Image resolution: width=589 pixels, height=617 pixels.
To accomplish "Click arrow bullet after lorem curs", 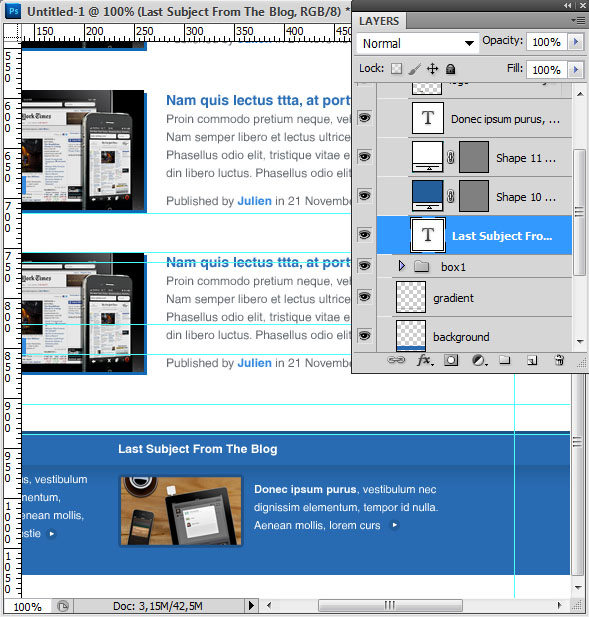I will pyautogui.click(x=394, y=525).
